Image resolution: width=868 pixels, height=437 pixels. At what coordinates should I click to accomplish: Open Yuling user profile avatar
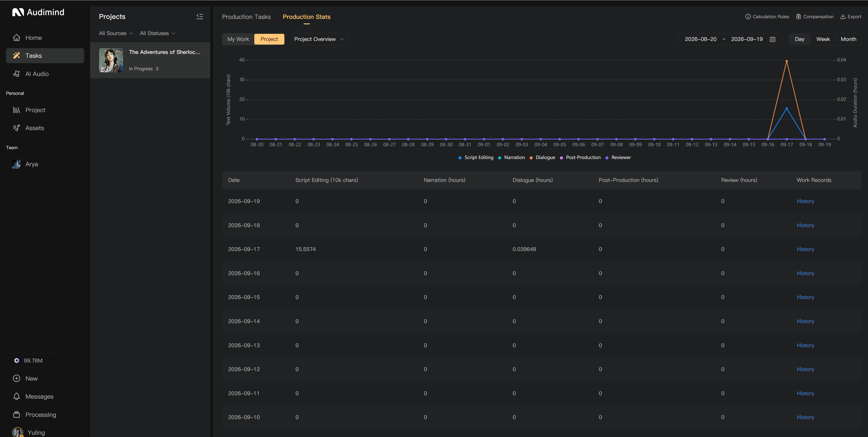tap(18, 432)
